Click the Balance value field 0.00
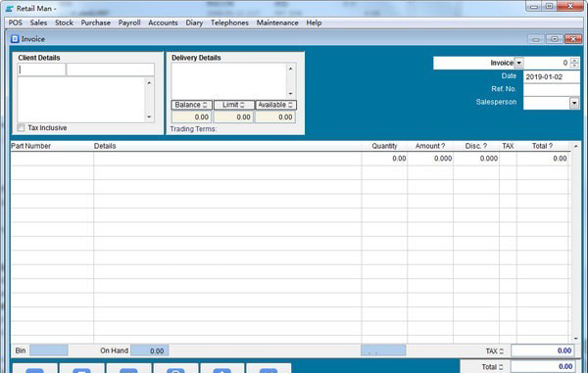 (192, 117)
